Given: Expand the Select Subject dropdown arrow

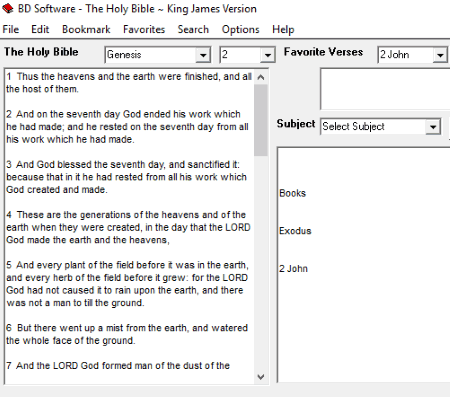Looking at the screenshot, I should [433, 127].
